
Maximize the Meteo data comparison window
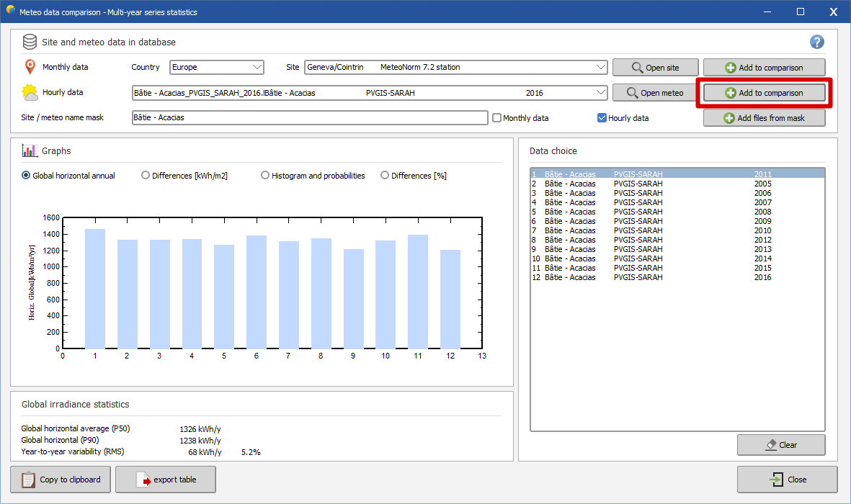pyautogui.click(x=800, y=12)
